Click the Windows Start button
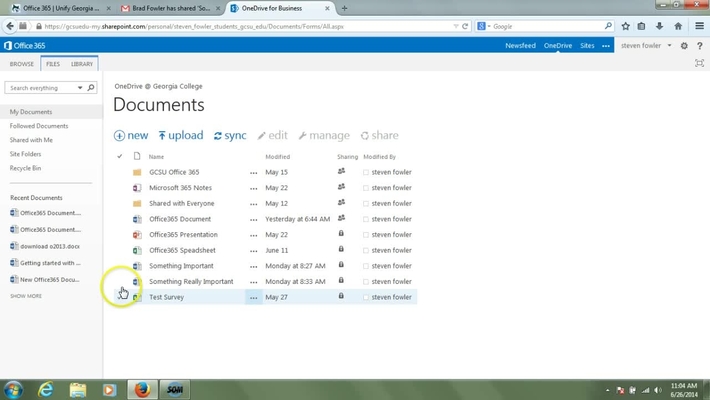Screen dimensions: 710x400 13,390
